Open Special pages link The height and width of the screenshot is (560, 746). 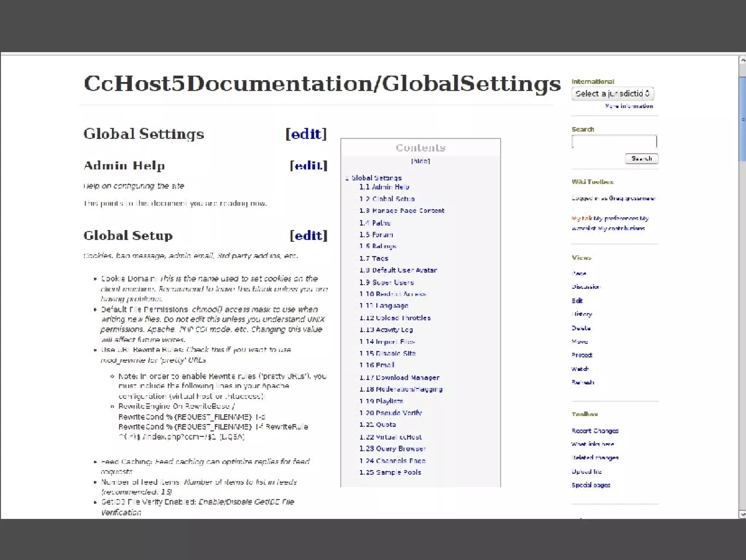[x=590, y=485]
